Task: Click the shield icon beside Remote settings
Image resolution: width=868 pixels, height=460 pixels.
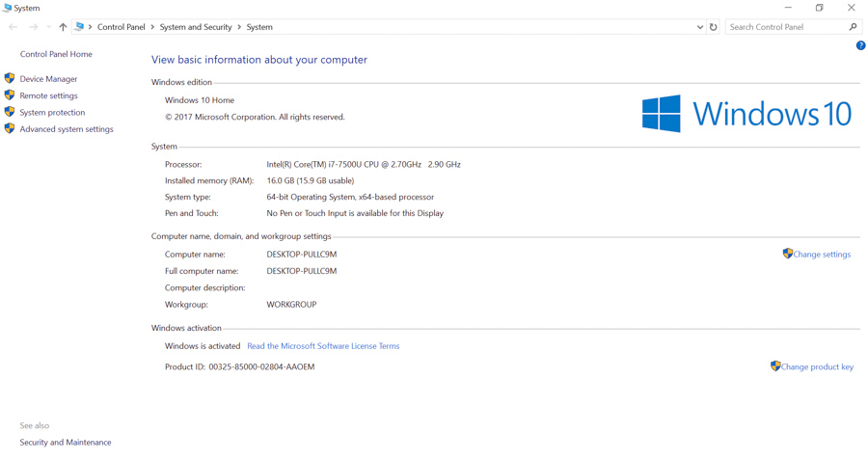Action: pyautogui.click(x=10, y=95)
